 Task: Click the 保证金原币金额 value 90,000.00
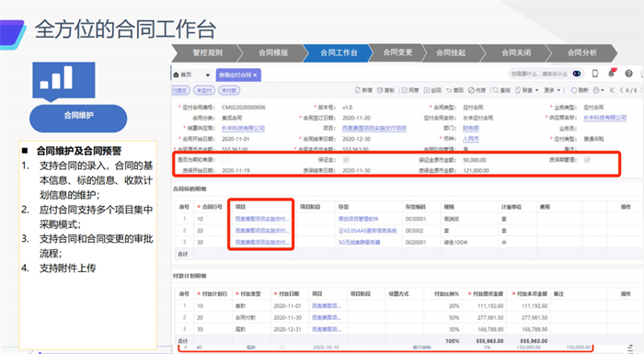point(475,160)
